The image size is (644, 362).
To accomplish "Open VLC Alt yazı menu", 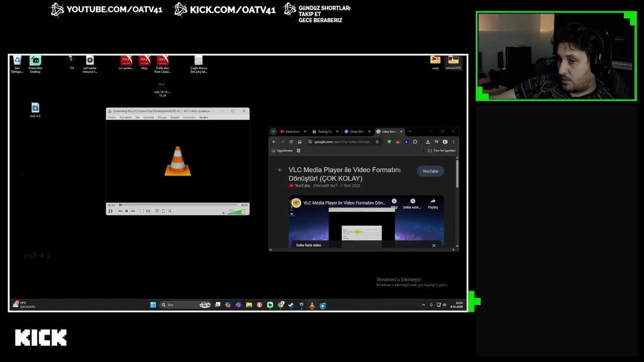I will tap(162, 117).
